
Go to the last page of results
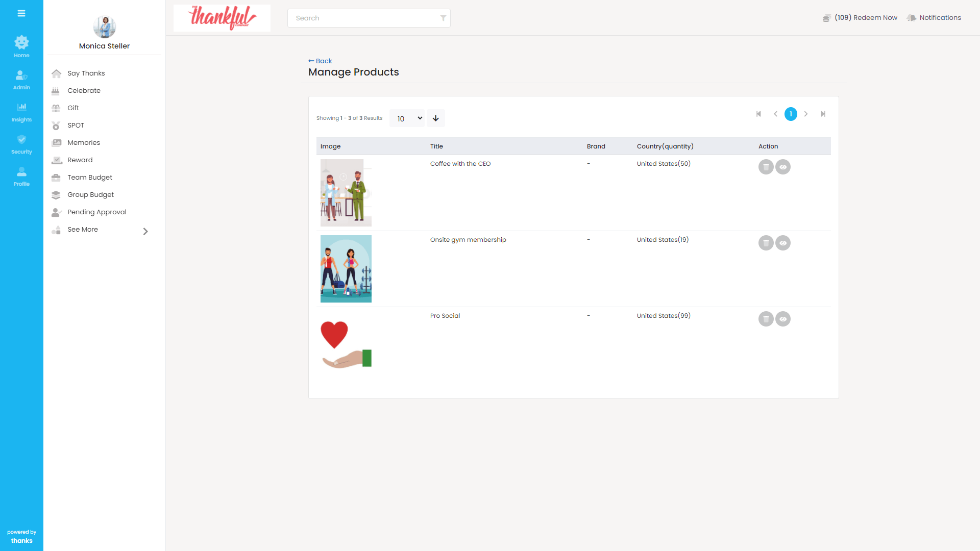(x=823, y=114)
